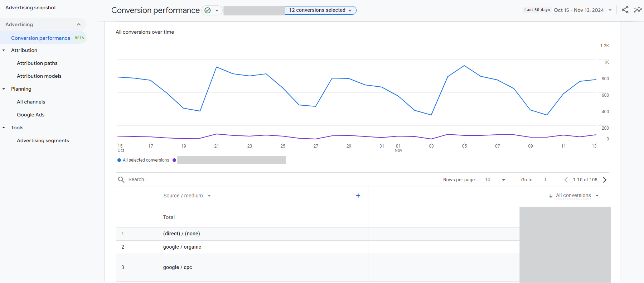
Task: Open the 12 conversions selected dropdown
Action: [320, 10]
